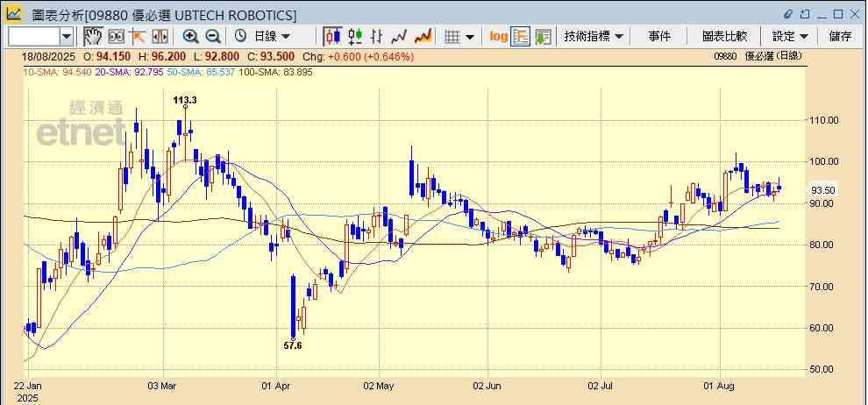Click the 10-SMA: 94.540 label
Screen dimensions: 868x405
(x=57, y=71)
